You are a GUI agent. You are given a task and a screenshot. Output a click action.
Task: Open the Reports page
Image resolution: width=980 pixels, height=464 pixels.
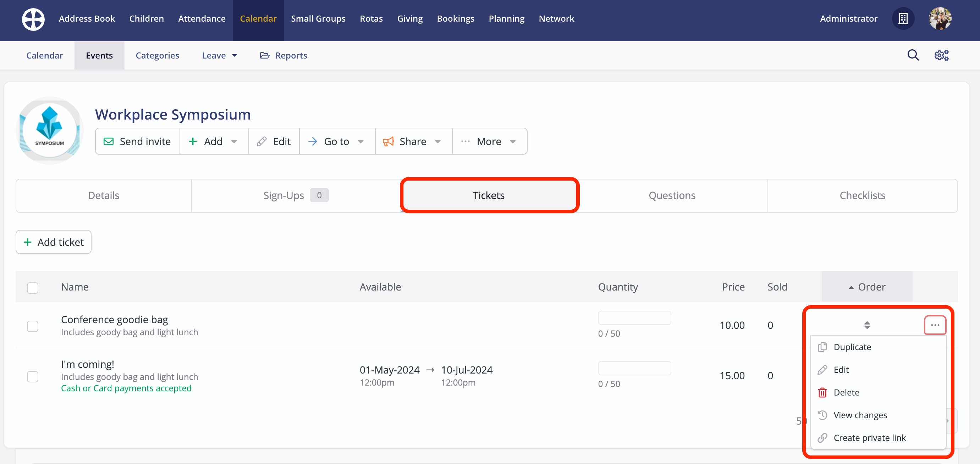[291, 55]
